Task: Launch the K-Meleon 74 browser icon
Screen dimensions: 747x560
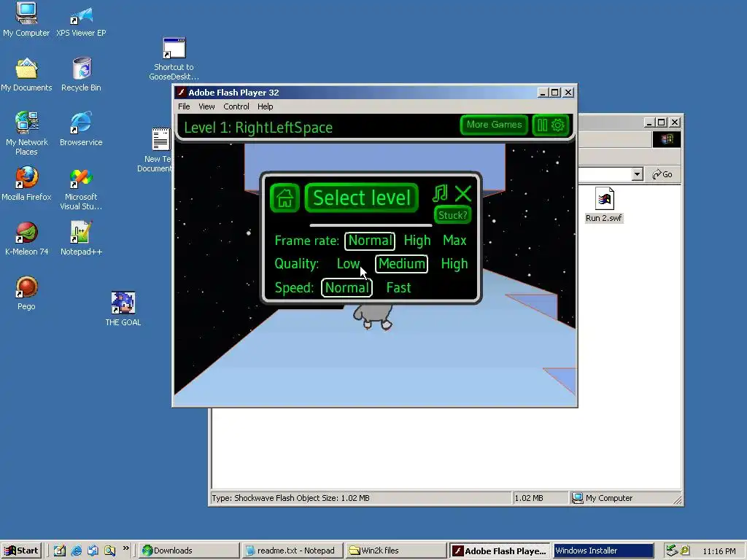Action: click(26, 238)
